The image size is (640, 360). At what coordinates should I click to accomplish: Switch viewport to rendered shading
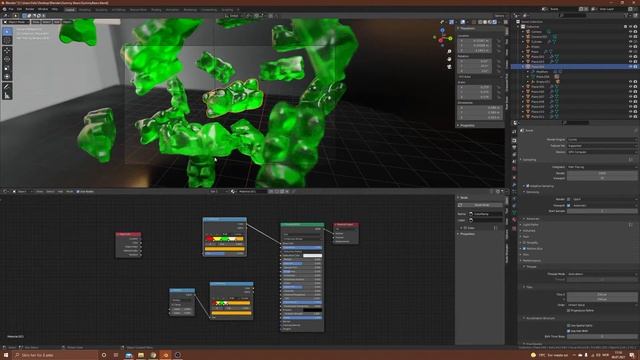(495, 22)
